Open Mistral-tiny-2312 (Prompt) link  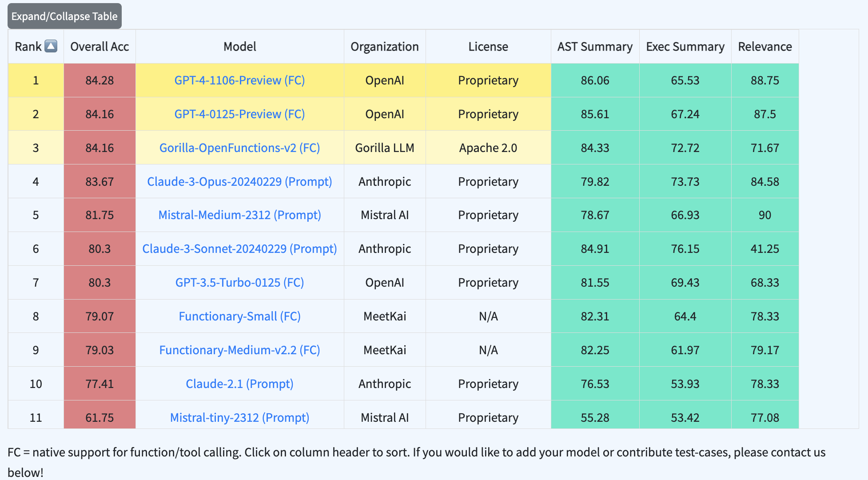[239, 418]
